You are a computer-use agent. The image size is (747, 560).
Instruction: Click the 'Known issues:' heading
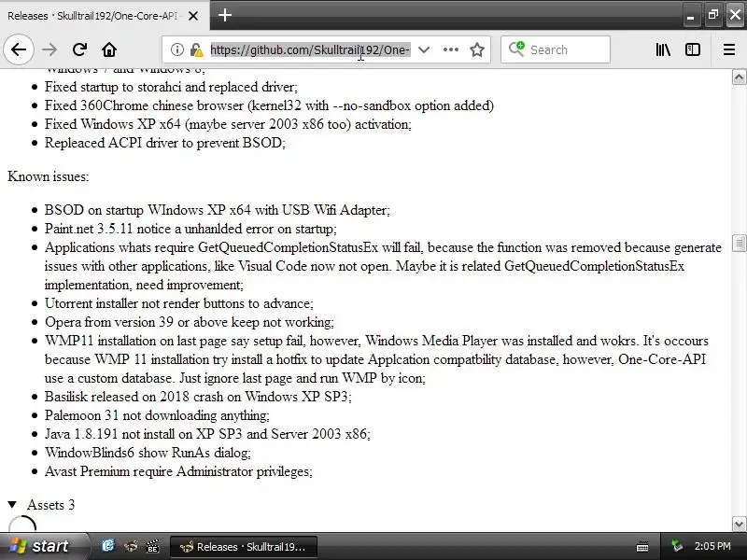[x=49, y=176]
